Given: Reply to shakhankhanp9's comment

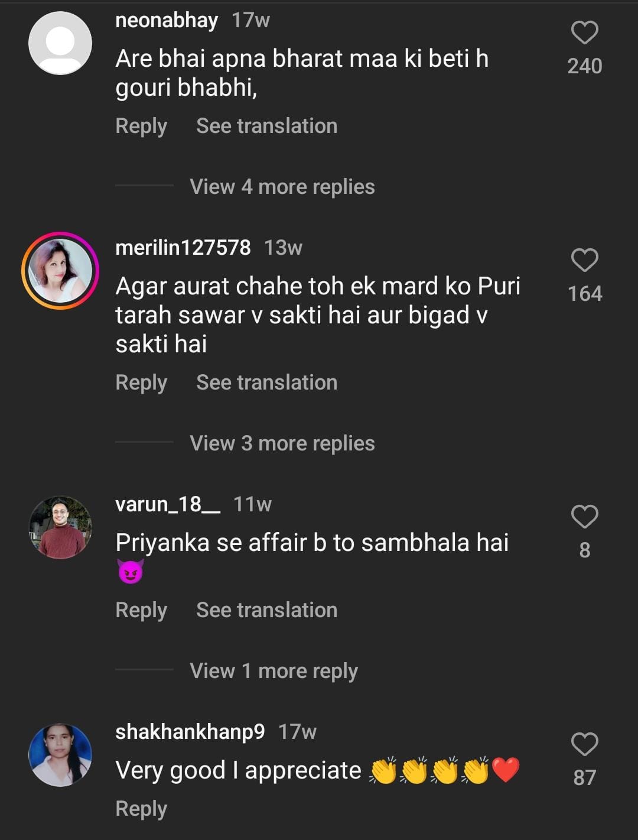Looking at the screenshot, I should click(141, 809).
